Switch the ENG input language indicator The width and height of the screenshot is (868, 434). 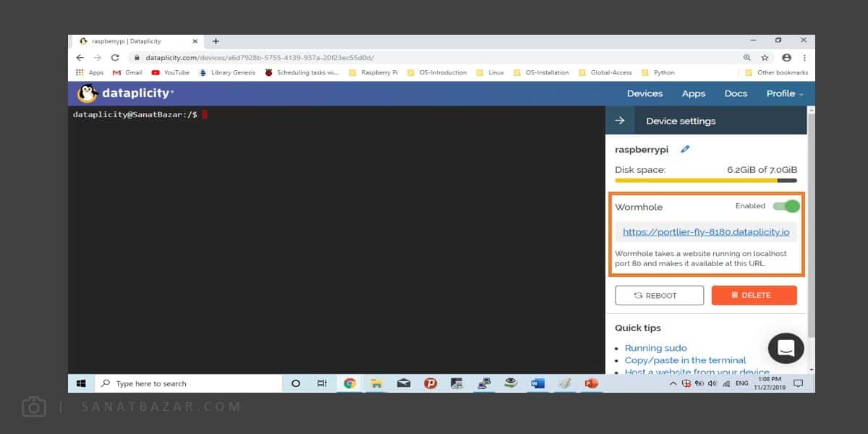point(741,383)
